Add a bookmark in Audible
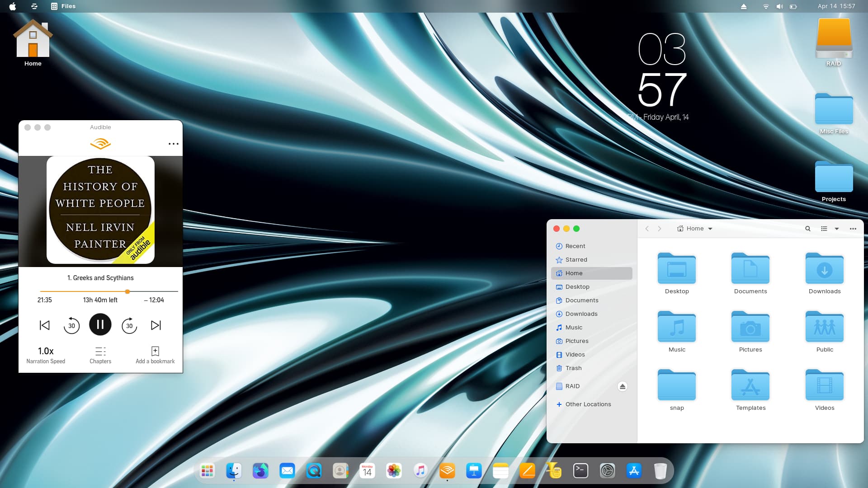Screen dimensions: 868x488 [x=155, y=355]
